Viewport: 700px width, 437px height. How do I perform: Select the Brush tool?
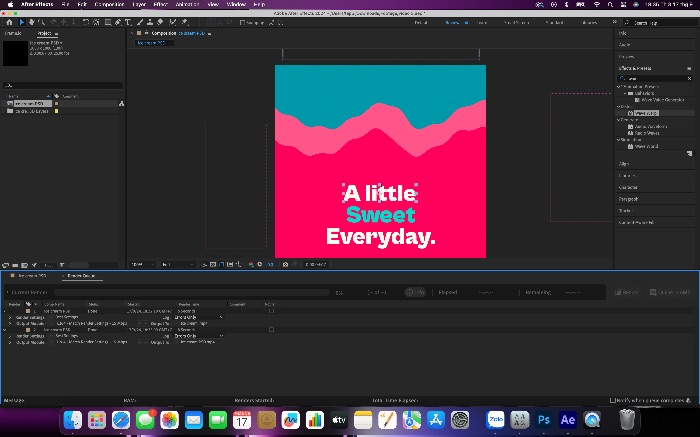click(140, 22)
